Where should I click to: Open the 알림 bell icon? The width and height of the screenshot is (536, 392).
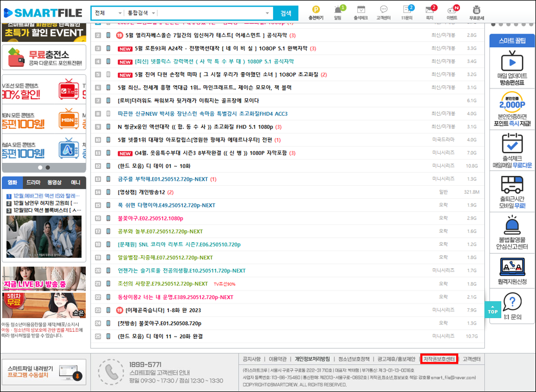tap(338, 10)
